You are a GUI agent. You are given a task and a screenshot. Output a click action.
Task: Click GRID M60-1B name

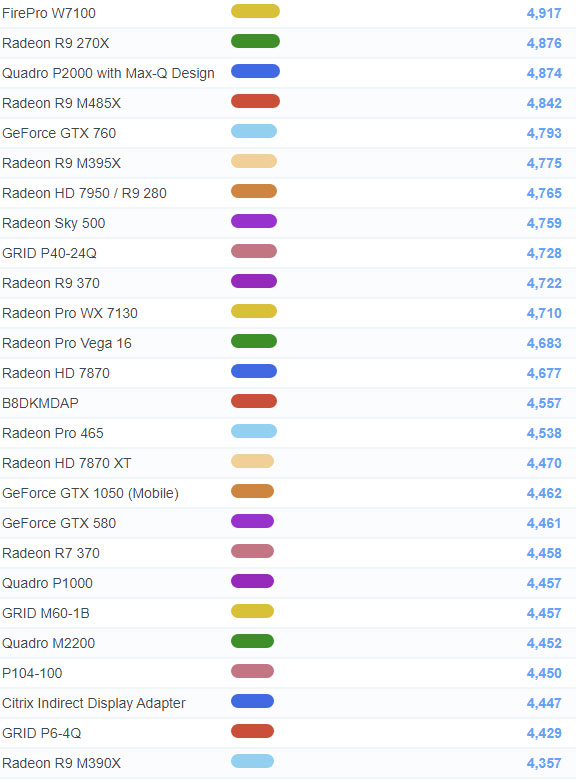46,613
